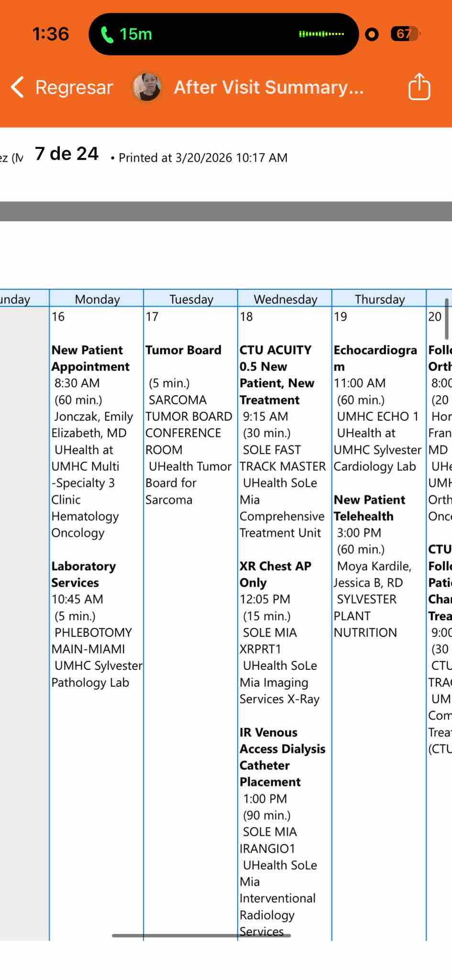This screenshot has height=980, width=452.
Task: Tap the green phone call icon
Action: tap(107, 34)
